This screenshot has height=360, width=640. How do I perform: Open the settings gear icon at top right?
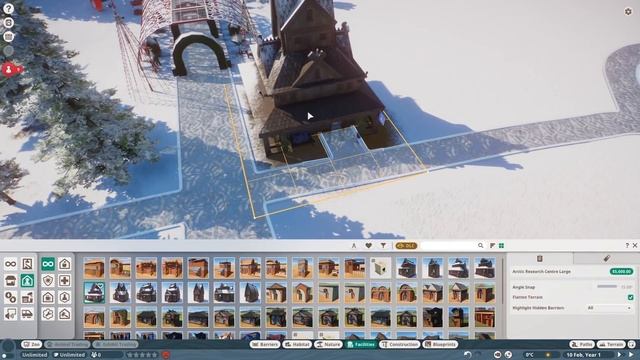point(628,12)
